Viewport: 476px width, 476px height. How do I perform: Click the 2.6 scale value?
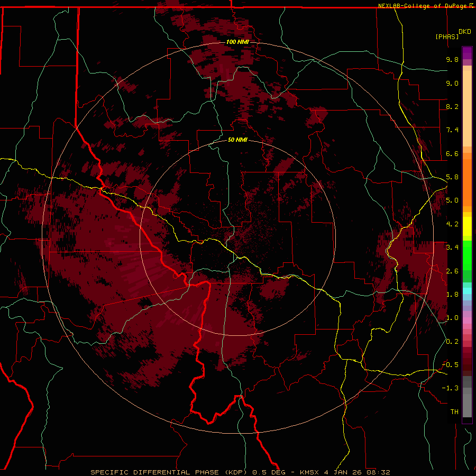tap(452, 271)
